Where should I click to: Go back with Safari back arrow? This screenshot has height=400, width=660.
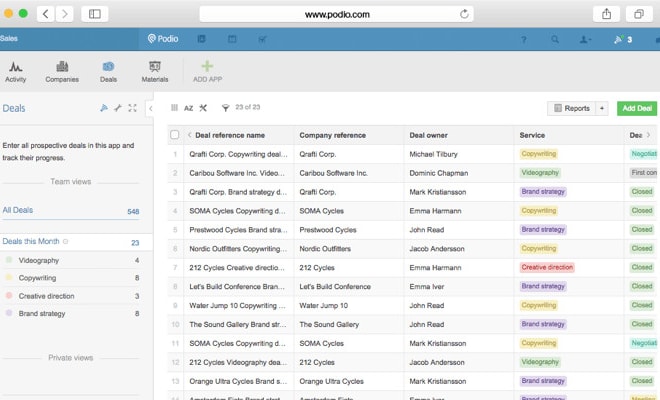(x=45, y=14)
